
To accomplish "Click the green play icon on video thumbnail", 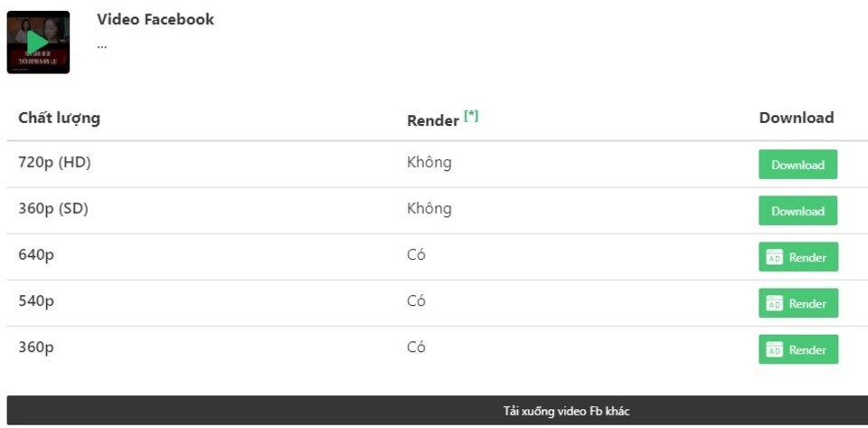I will coord(38,42).
